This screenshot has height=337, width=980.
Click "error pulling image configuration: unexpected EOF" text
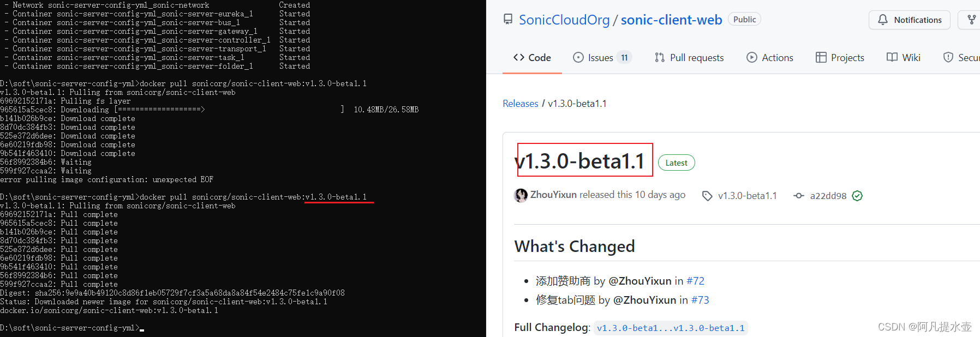tap(107, 179)
